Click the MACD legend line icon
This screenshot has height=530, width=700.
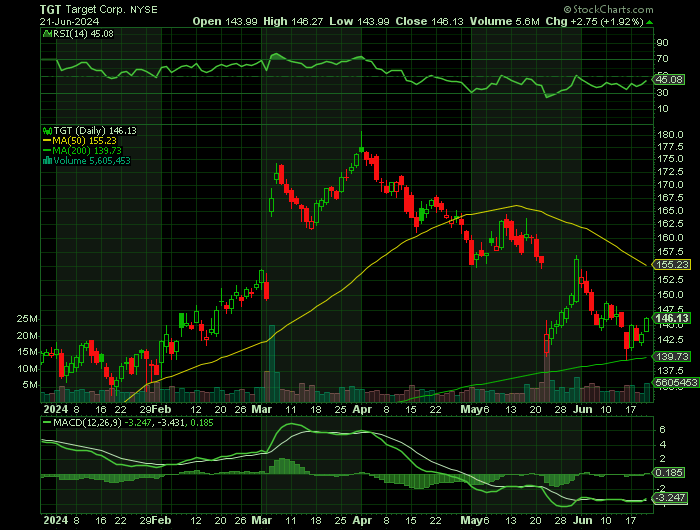(47, 422)
